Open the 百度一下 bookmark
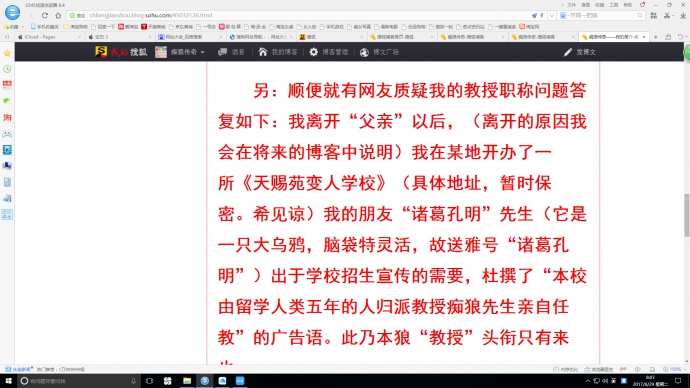 103,27
